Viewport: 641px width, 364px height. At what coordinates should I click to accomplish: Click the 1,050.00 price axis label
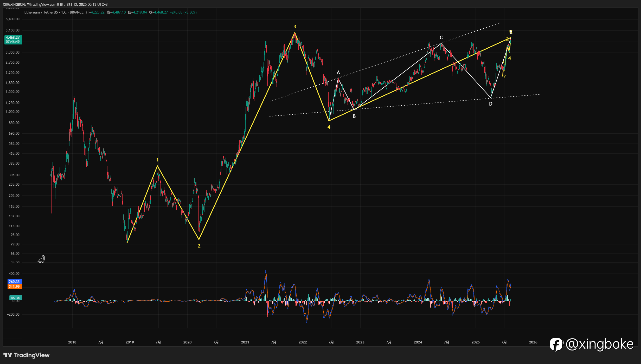point(12,112)
